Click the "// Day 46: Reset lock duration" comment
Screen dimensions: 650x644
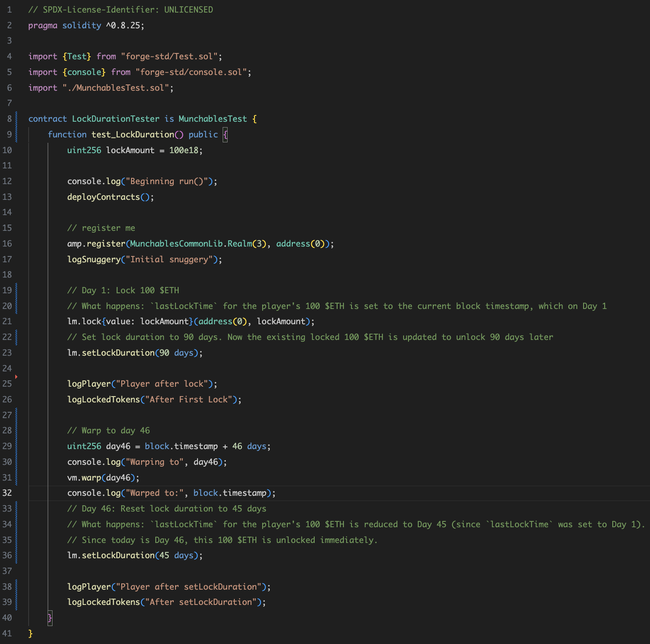click(x=167, y=508)
